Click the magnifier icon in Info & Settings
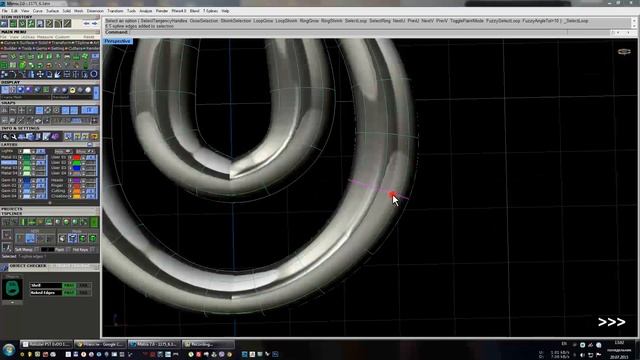The width and height of the screenshot is (640, 360). click(x=5, y=137)
